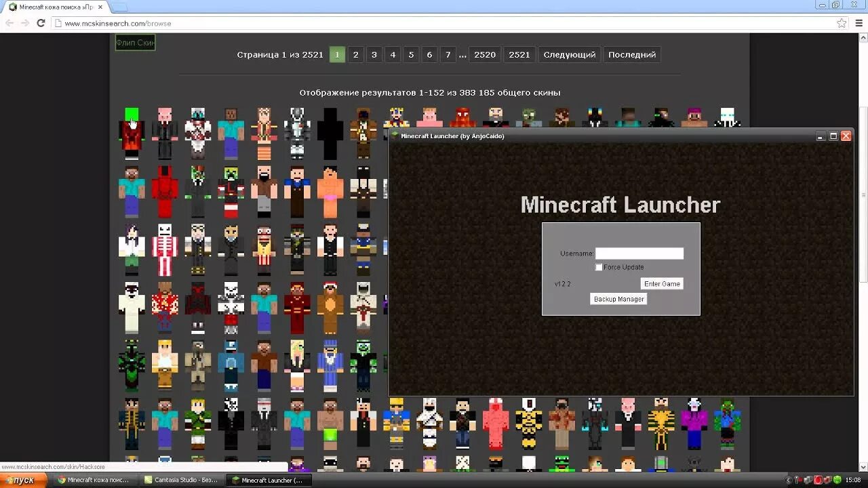Click the Флип Скин button
This screenshot has height=488, width=868.
point(135,43)
